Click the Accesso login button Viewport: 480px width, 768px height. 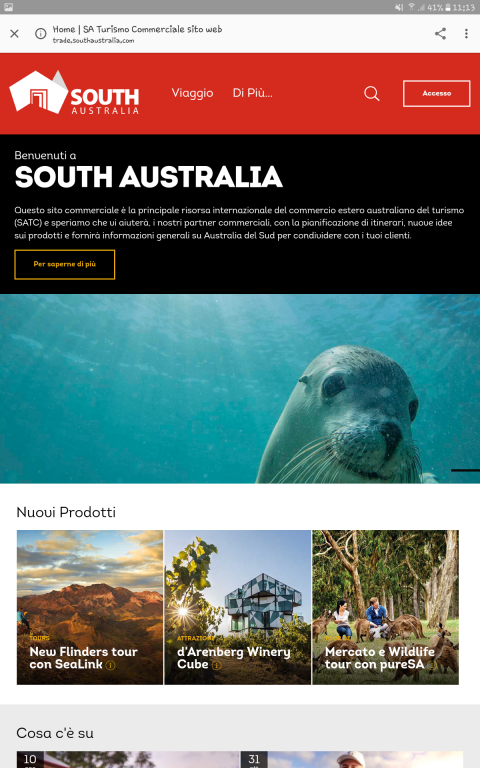click(x=436, y=93)
